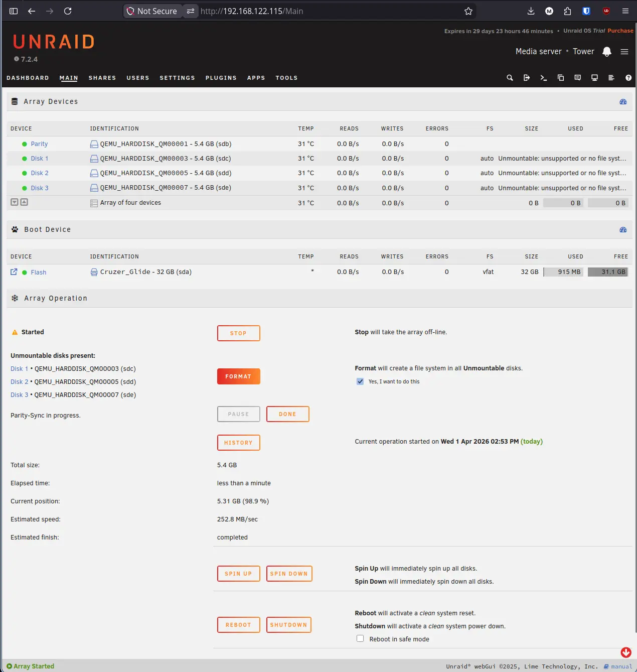The height and width of the screenshot is (672, 637).
Task: Click the Spin Up button
Action: pyautogui.click(x=239, y=574)
